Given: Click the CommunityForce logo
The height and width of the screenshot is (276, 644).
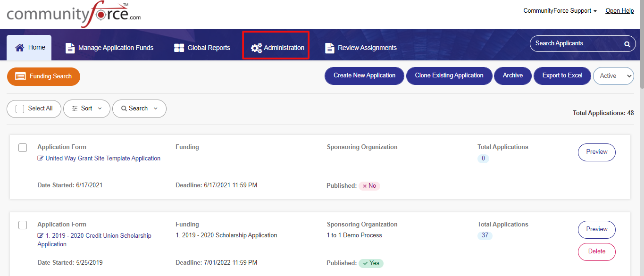Looking at the screenshot, I should [74, 14].
